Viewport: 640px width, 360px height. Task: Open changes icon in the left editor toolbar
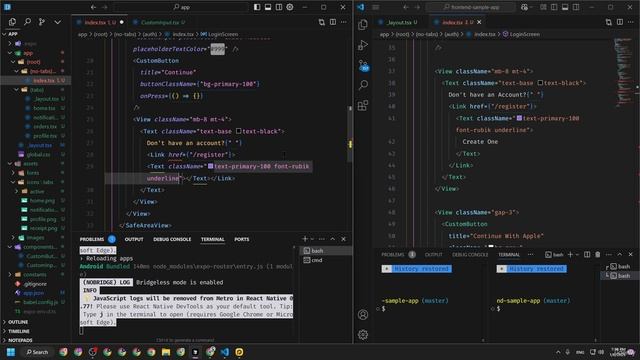coord(322,22)
